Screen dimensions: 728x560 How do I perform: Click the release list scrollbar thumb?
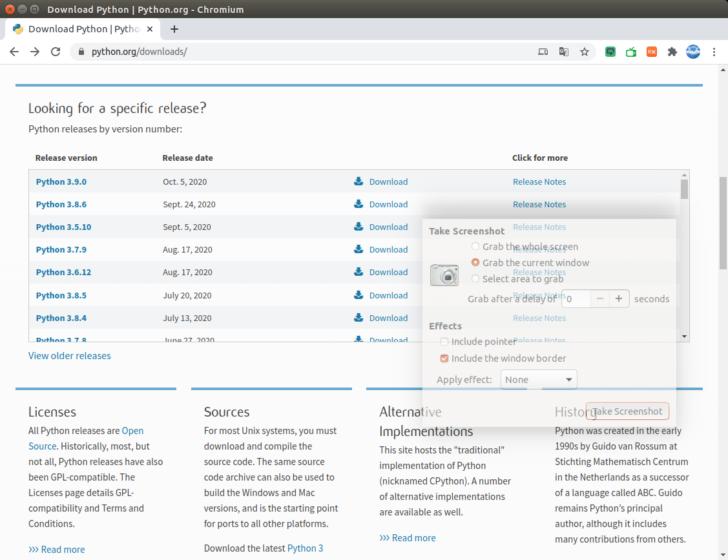pos(684,189)
